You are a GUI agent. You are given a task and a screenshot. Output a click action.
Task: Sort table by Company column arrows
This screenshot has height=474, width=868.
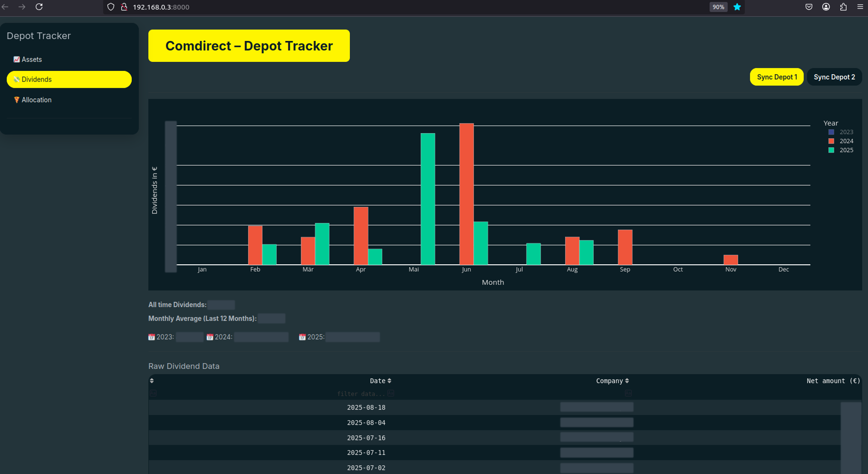[x=627, y=381]
